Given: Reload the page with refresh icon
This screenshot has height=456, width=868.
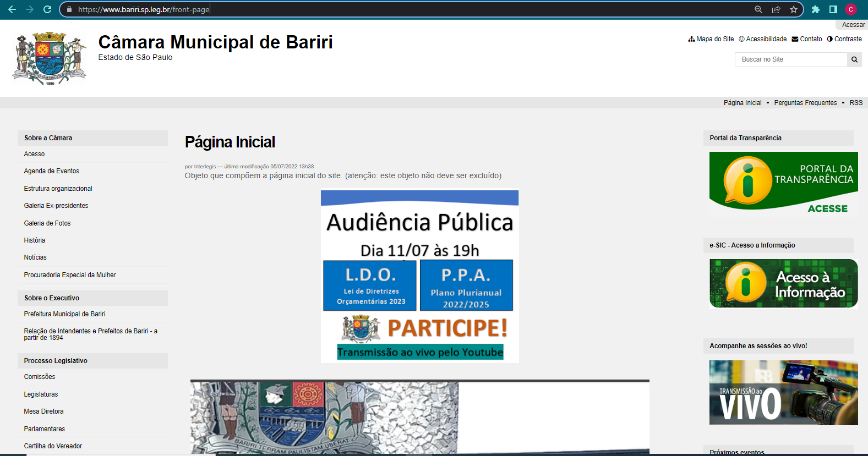Looking at the screenshot, I should tap(47, 9).
